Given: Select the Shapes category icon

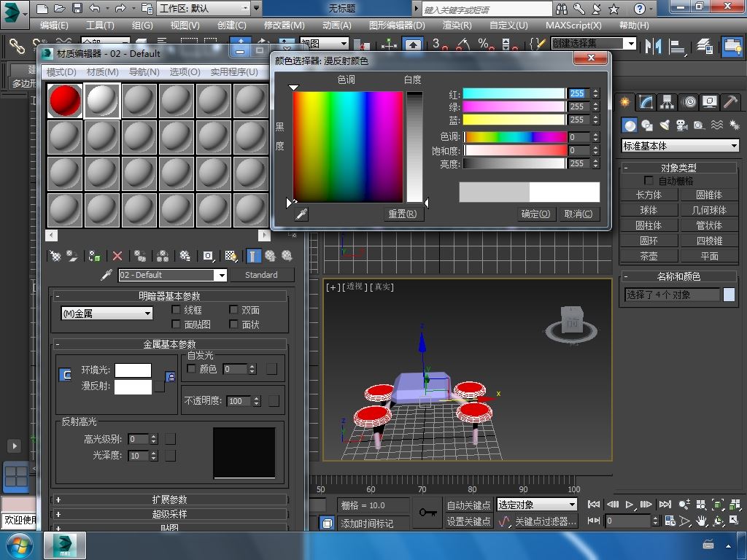Looking at the screenshot, I should point(647,125).
